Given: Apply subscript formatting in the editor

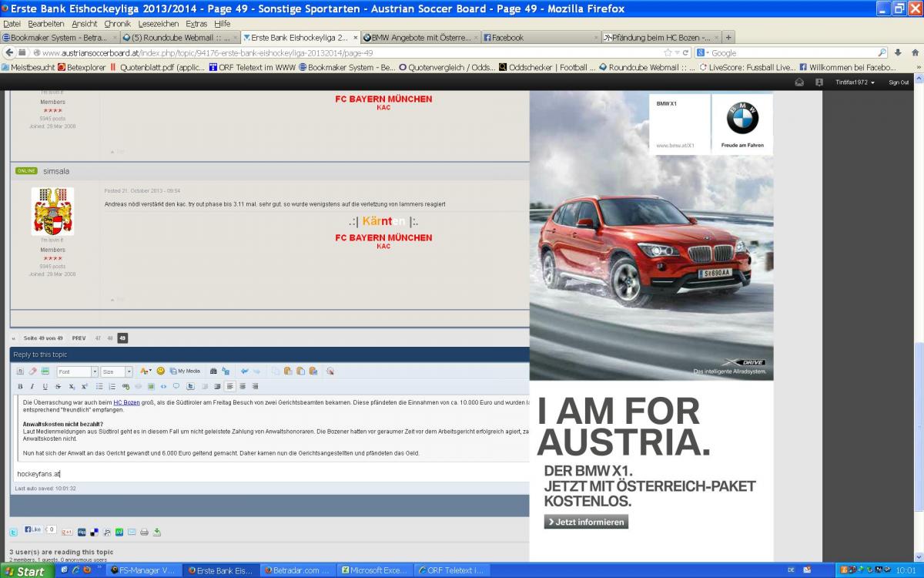Looking at the screenshot, I should pos(72,386).
